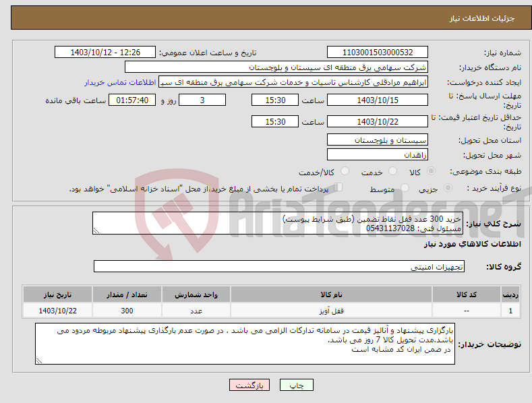Open the buyer contact information link
532x403 pixels.
[120, 82]
